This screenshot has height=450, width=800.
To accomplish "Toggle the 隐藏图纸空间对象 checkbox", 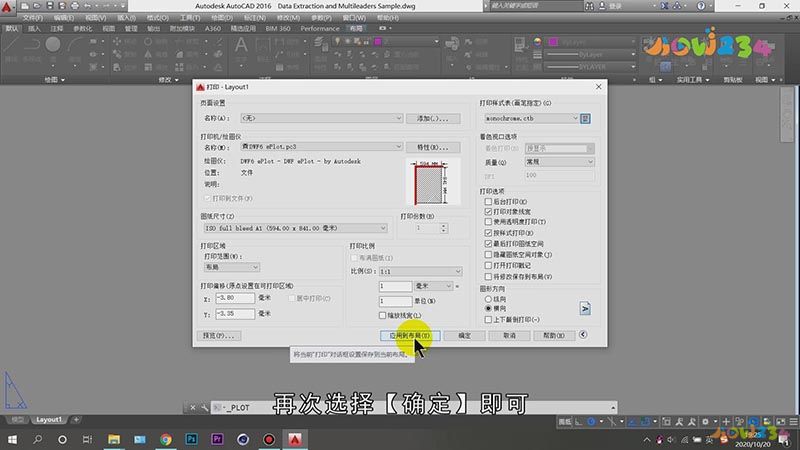I will [488, 254].
